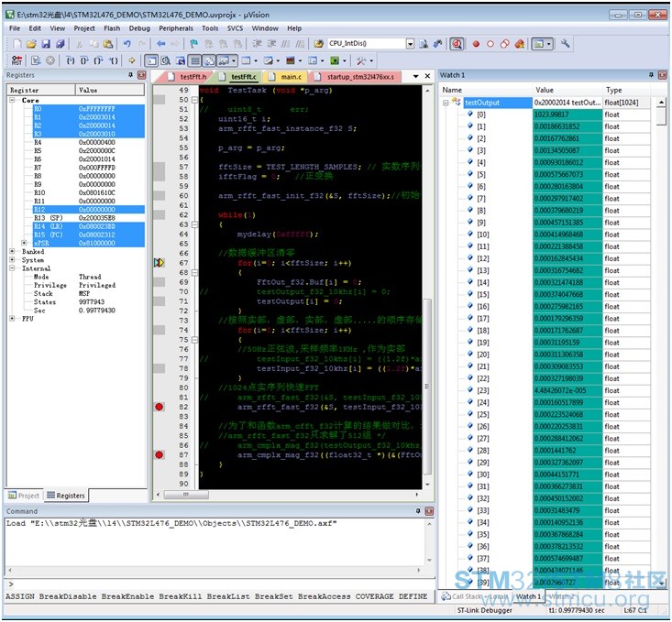This screenshot has width=672, height=622.
Task: Click the Stop execution icon
Action: [50, 60]
